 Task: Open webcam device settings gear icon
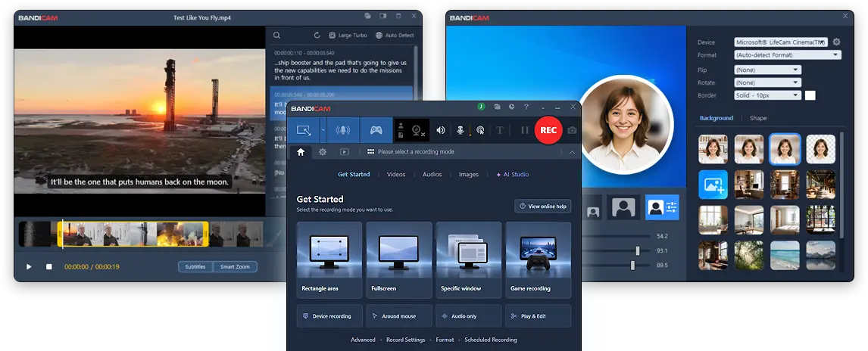[x=836, y=42]
